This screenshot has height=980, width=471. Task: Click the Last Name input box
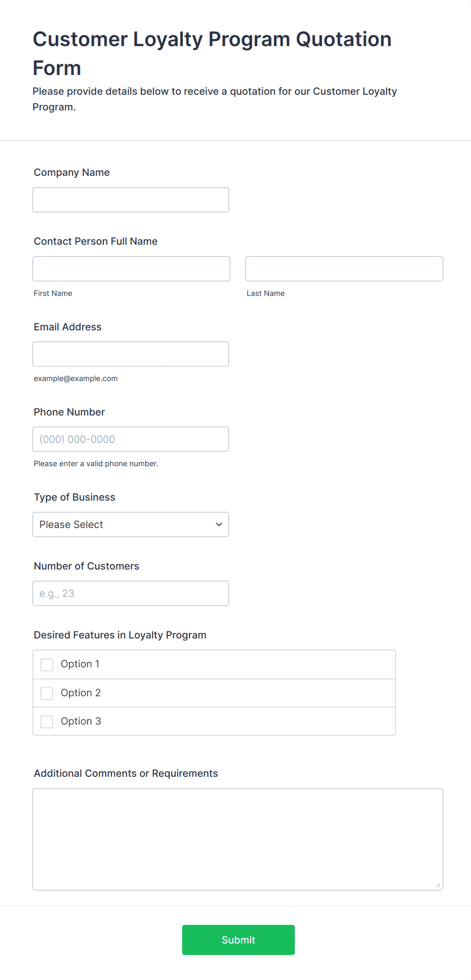(x=344, y=269)
